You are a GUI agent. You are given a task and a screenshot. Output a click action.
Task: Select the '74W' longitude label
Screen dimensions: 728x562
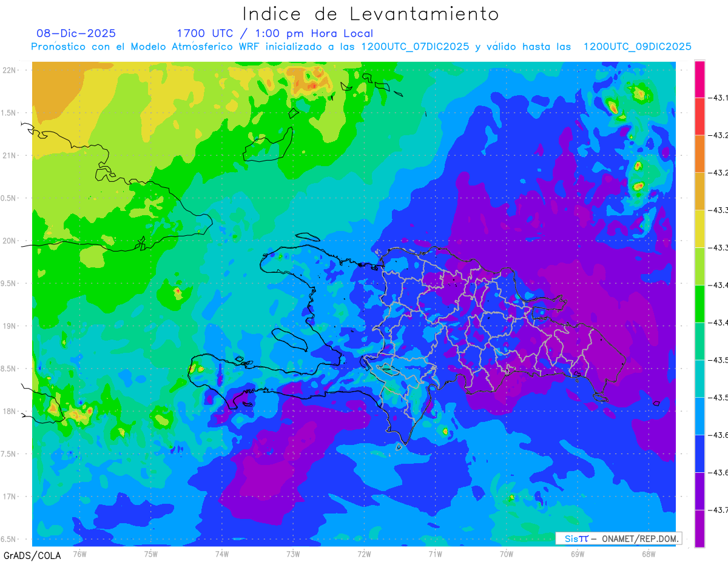click(222, 554)
